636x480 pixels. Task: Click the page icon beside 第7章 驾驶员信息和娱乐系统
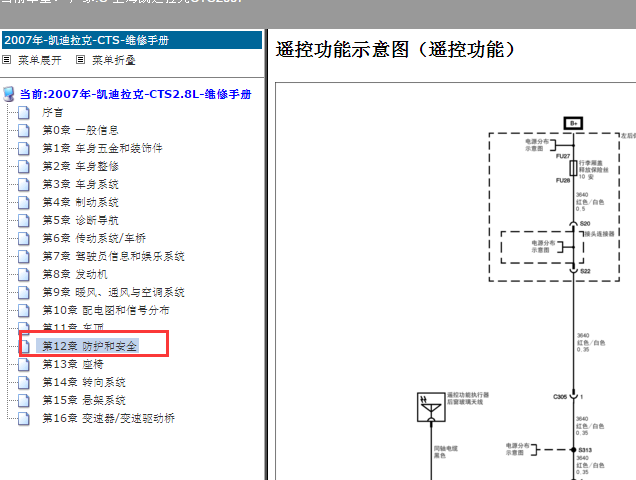(x=24, y=256)
